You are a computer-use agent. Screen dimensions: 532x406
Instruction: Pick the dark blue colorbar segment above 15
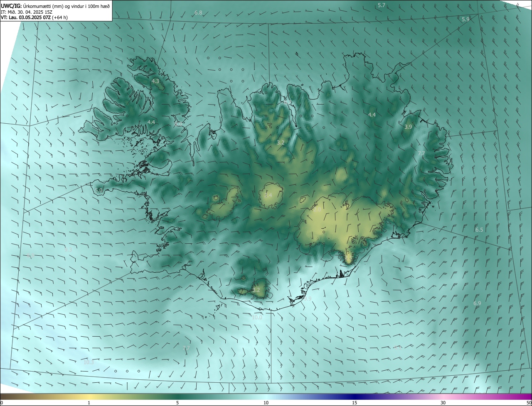[x=355, y=396]
